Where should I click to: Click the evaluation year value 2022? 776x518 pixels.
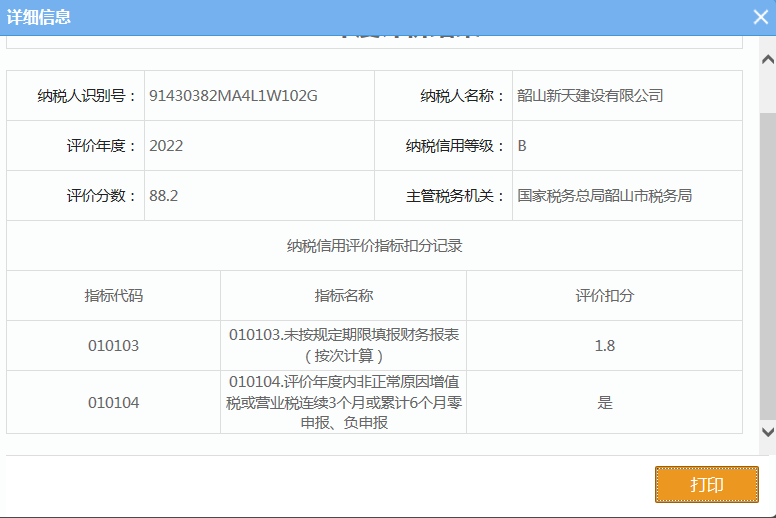[x=166, y=146]
